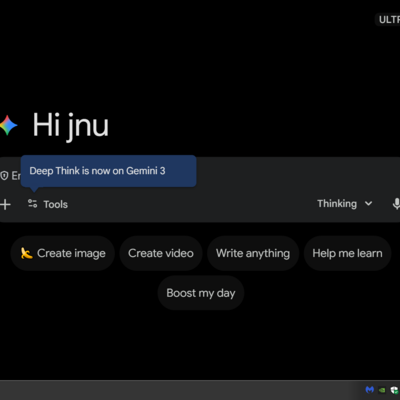Select the Create image suggestion chip
Viewport: 400px width, 400px height.
coord(63,253)
